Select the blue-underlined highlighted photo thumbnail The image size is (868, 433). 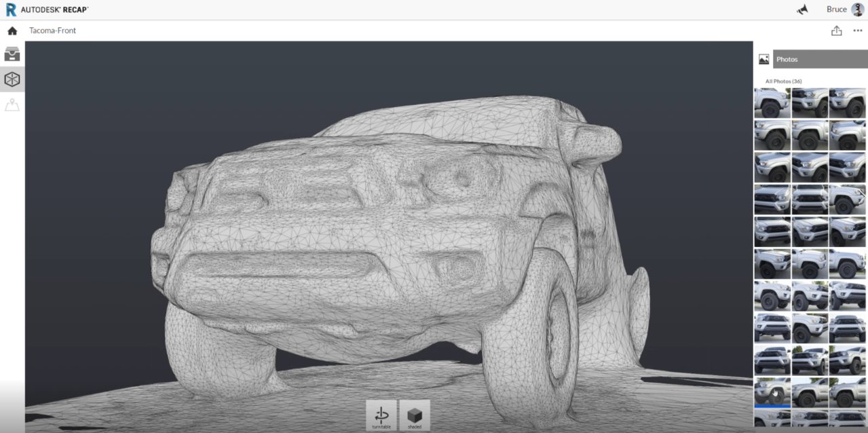click(772, 392)
